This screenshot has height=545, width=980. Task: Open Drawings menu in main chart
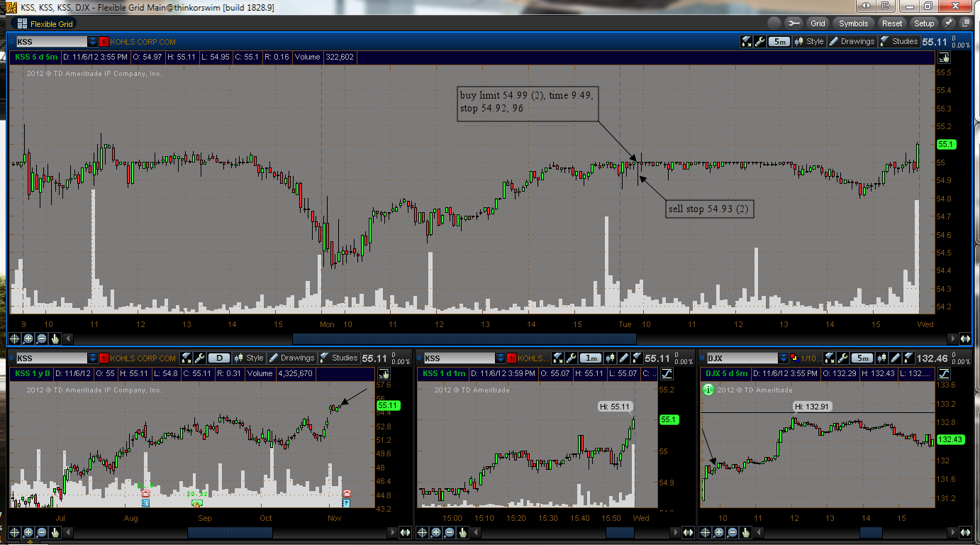click(x=852, y=41)
